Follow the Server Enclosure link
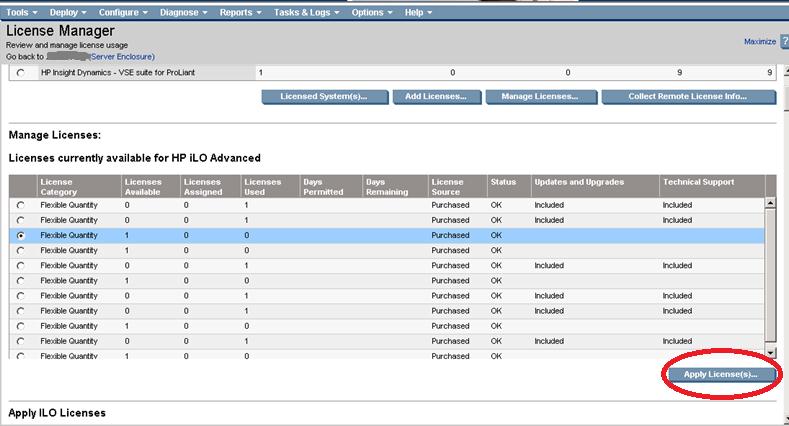This screenshot has width=789, height=426. pos(123,57)
